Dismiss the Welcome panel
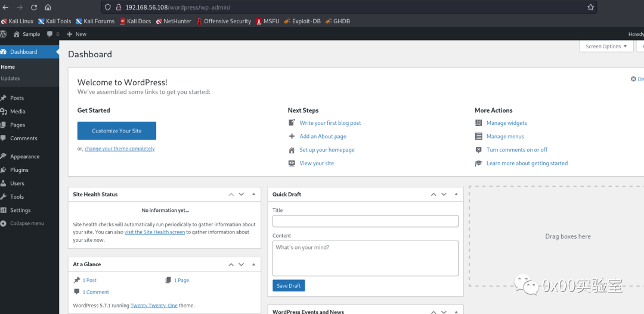 pos(637,79)
